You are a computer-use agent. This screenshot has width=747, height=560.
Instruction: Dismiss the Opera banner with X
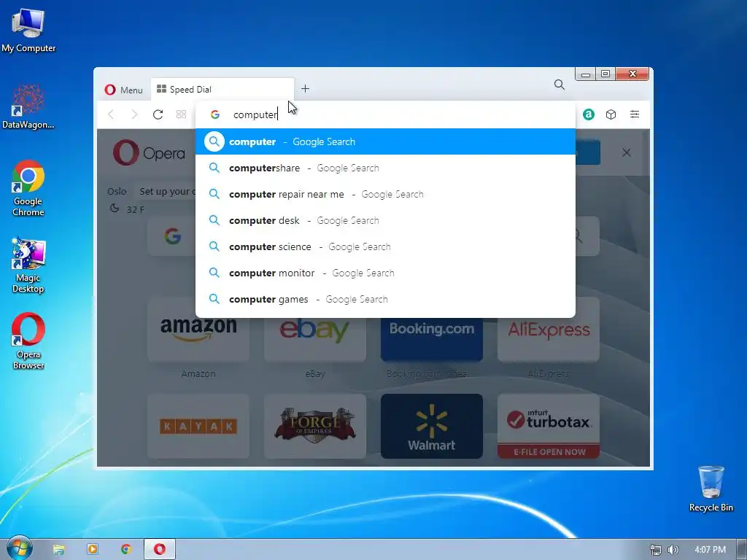coord(627,153)
